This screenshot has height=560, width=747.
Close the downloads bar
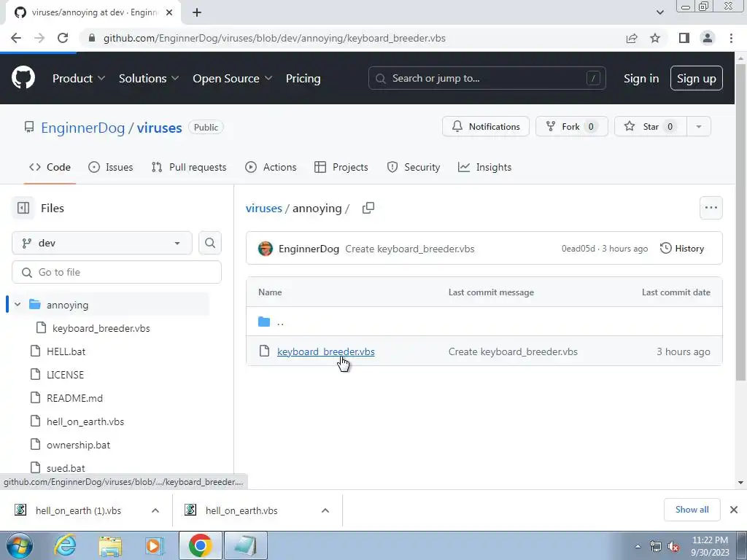pyautogui.click(x=734, y=510)
